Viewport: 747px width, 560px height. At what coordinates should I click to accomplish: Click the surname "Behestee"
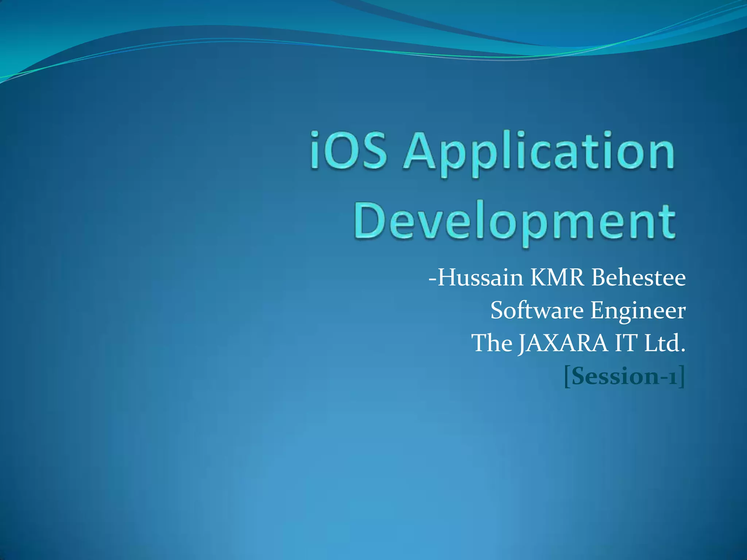tap(638, 278)
